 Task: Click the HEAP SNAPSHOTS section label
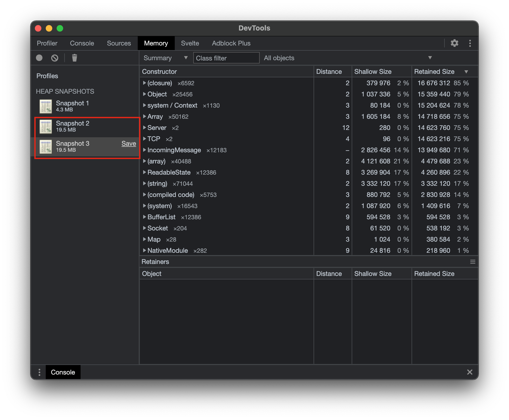point(65,91)
